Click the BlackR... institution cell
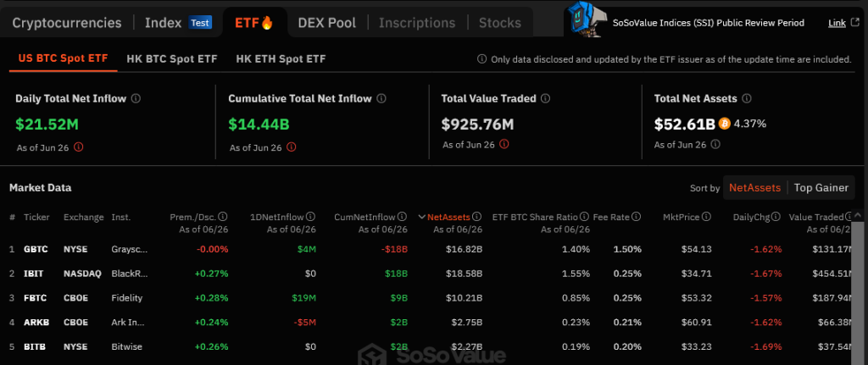 (130, 274)
